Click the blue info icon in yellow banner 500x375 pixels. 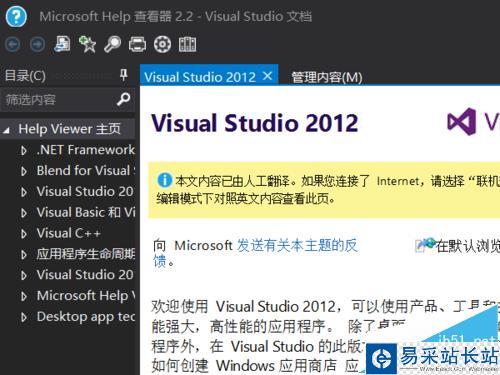point(165,180)
